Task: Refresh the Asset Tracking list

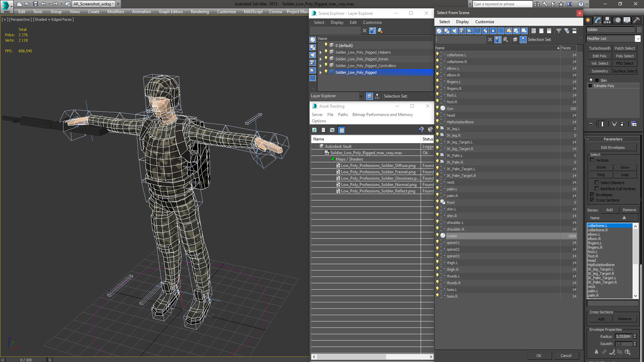Action: tap(314, 130)
